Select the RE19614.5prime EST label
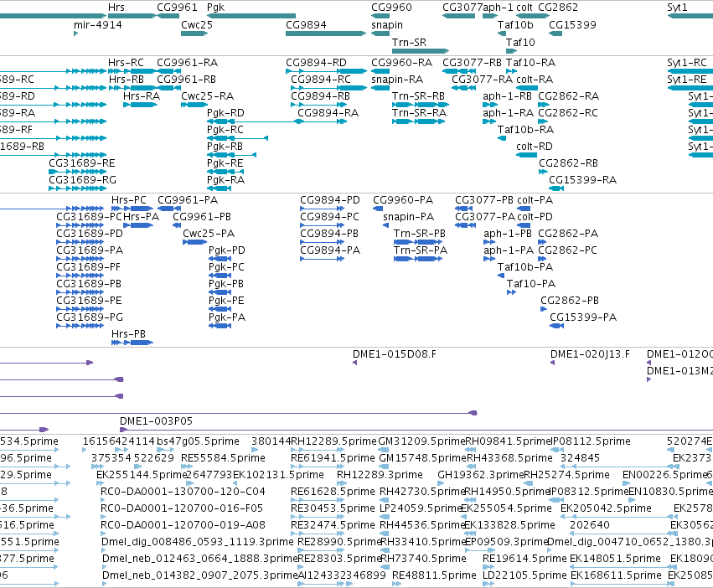Screen dimensions: 713x588 (x=524, y=559)
